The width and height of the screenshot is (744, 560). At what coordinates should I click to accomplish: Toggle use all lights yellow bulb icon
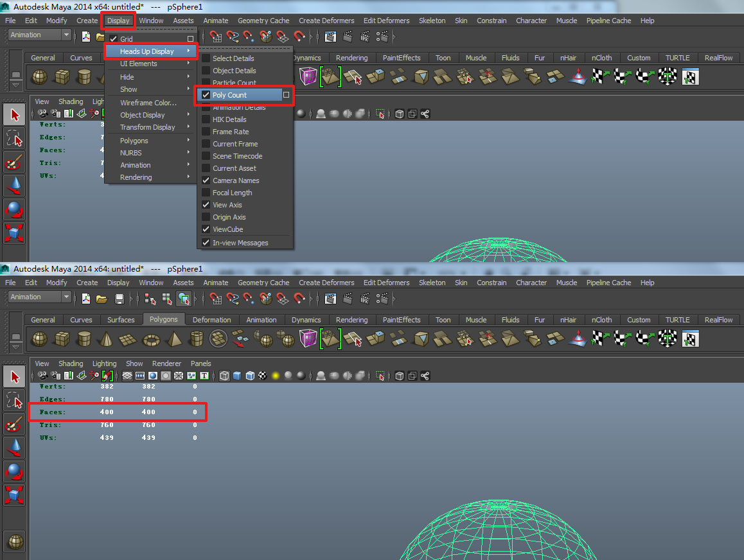[x=275, y=376]
